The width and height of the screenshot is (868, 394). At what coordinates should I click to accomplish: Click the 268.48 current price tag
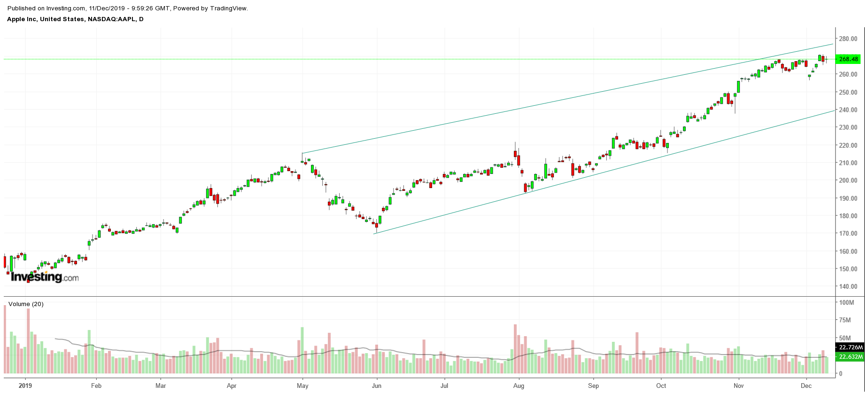(849, 59)
